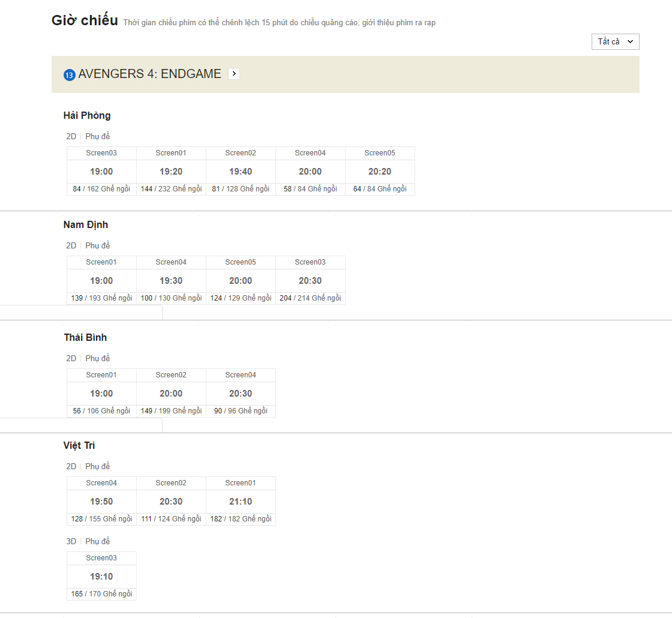Screen dimensions: 672x618
Task: Pick Hải Phòng 20:00 showtime on Screen04
Action: point(310,172)
